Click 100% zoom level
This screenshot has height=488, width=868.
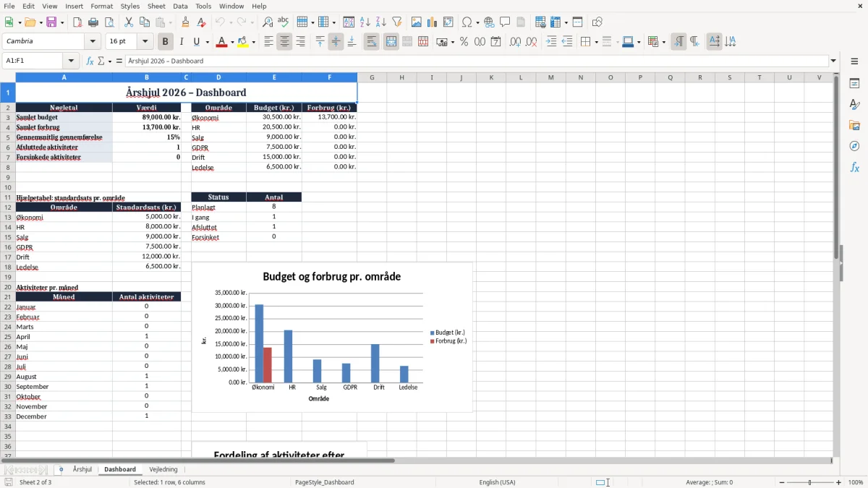pyautogui.click(x=856, y=482)
